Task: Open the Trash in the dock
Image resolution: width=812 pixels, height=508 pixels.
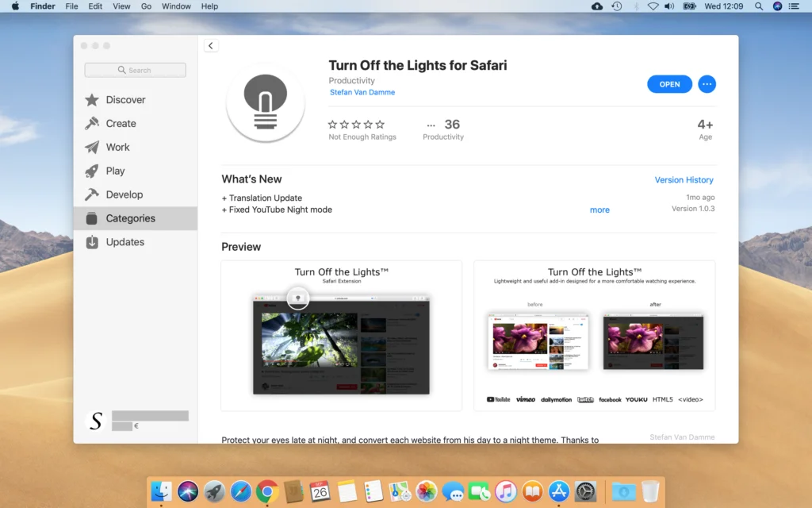Action: click(650, 491)
